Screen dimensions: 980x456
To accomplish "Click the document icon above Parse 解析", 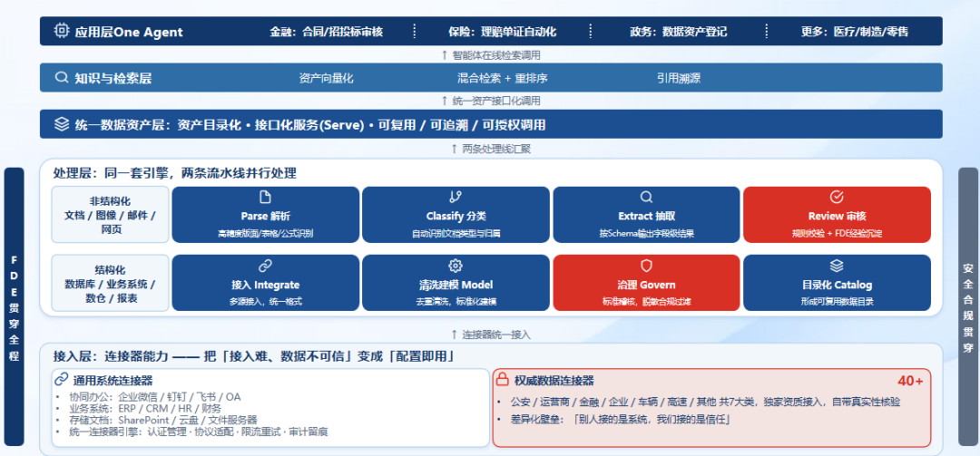I will pos(265,198).
